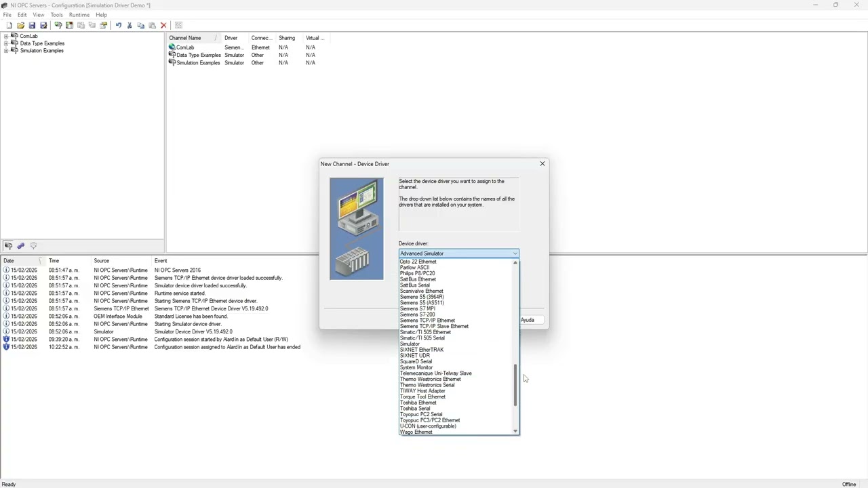868x488 pixels.
Task: Choose Toshiba Ethernet driver option
Action: pos(418,403)
